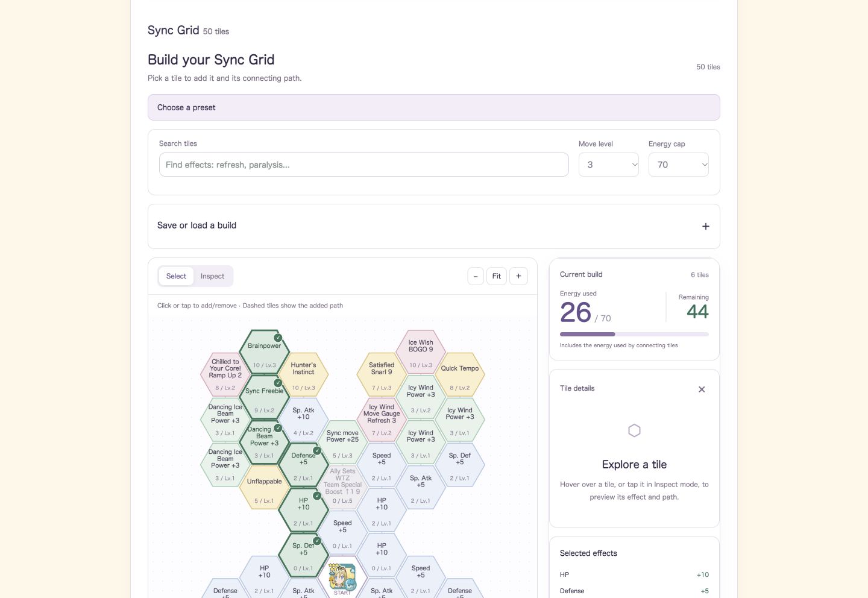Switch to Select mode
The height and width of the screenshot is (598, 868).
point(176,276)
